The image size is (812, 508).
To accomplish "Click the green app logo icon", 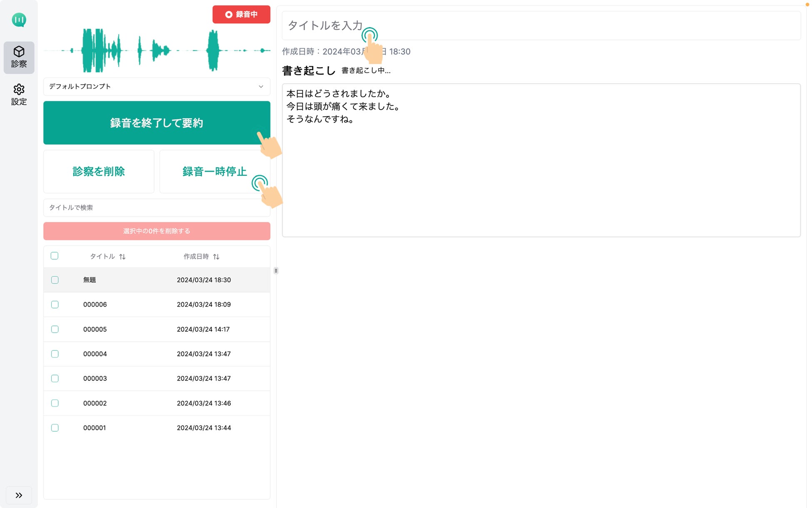I will click(19, 20).
